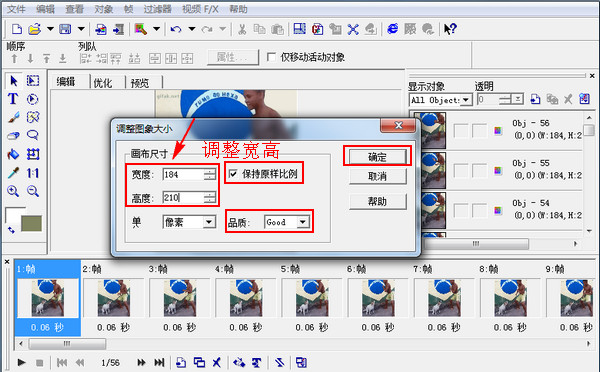Select the Transform tool
The image size is (600, 372).
click(x=33, y=154)
